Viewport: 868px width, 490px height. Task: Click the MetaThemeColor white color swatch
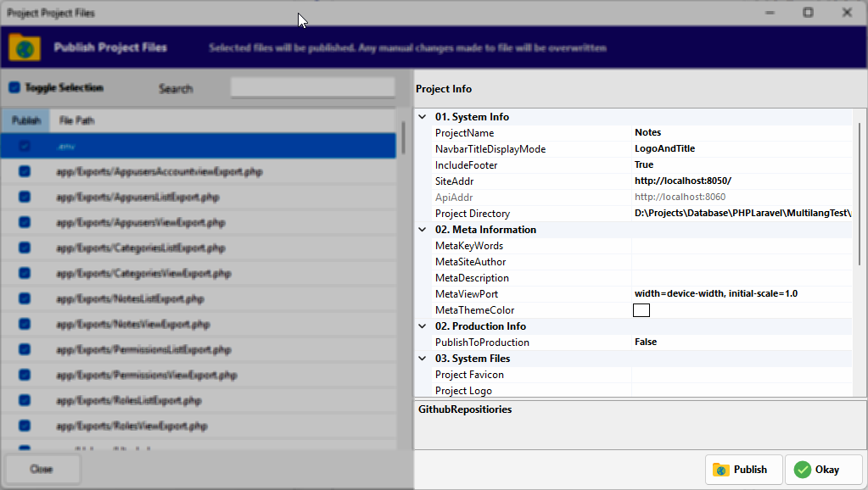641,310
